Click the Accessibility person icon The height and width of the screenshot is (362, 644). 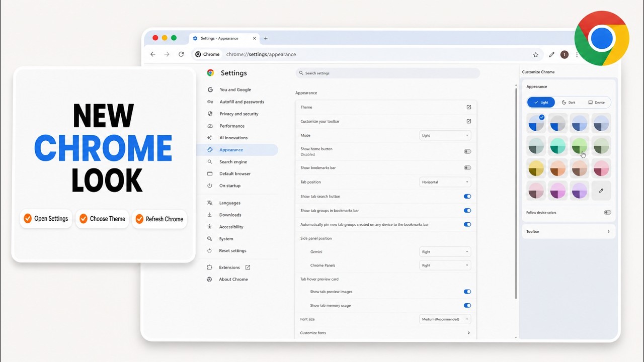[210, 227]
